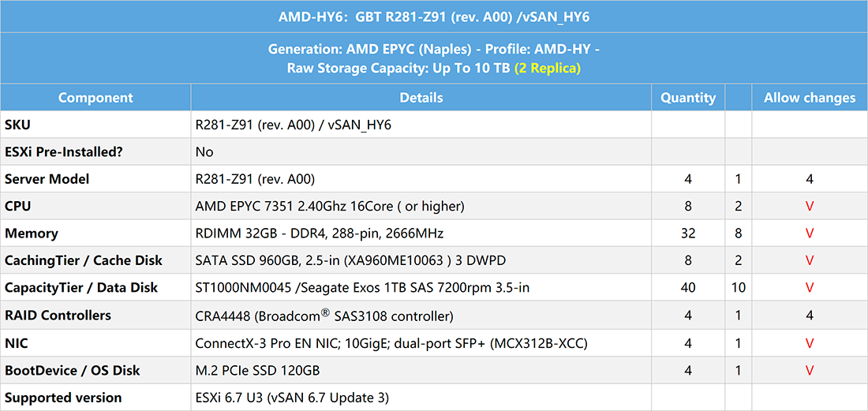This screenshot has width=868, height=411.
Task: Click the yellow (2 Replica) text
Action: pyautogui.click(x=548, y=69)
